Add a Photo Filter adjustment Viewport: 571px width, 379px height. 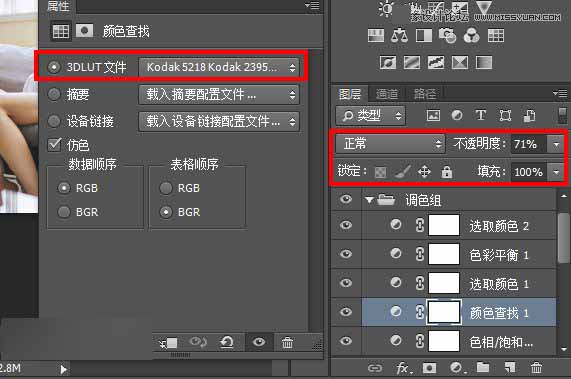(x=448, y=36)
